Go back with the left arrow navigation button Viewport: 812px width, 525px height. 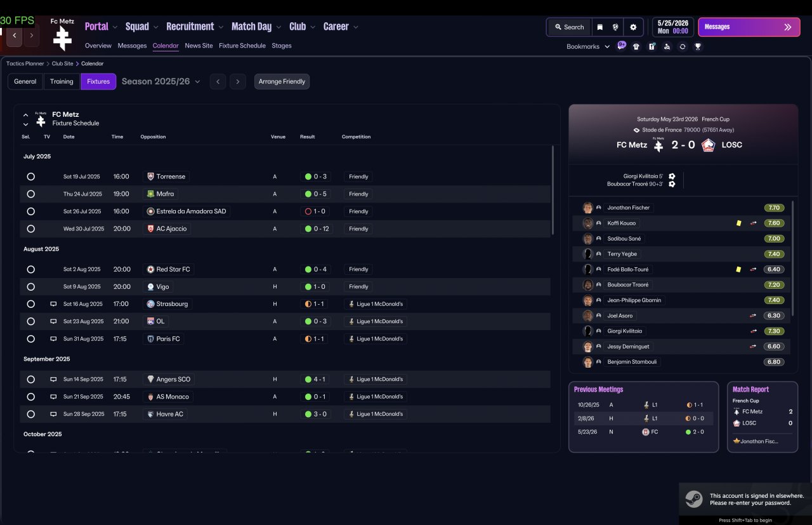click(15, 36)
